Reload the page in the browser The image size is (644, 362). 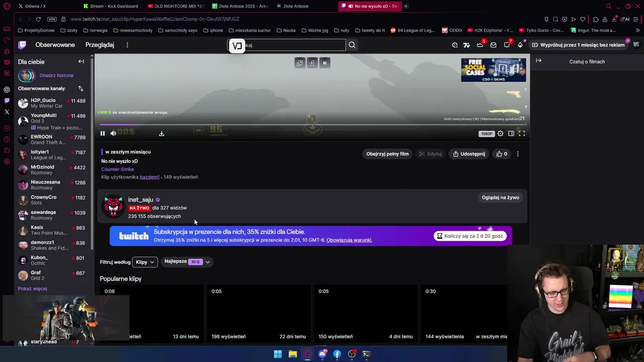tap(38, 19)
